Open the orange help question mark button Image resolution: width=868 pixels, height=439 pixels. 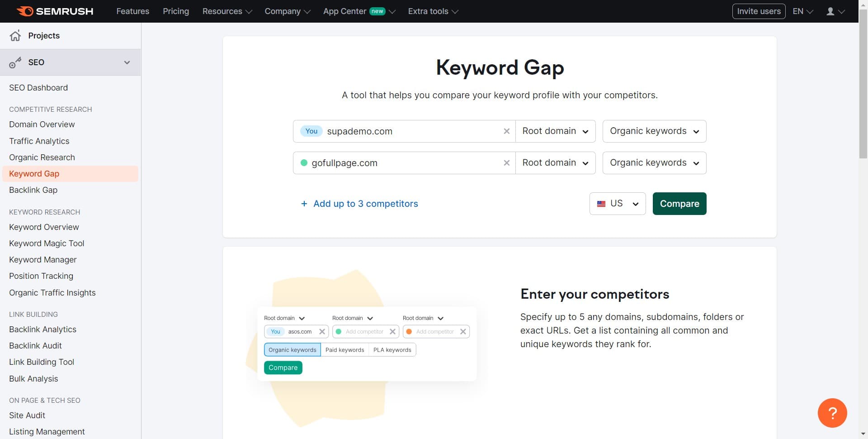(x=832, y=413)
